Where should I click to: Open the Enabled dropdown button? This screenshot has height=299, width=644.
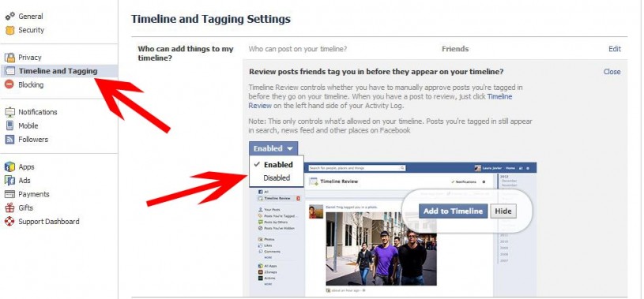273,148
